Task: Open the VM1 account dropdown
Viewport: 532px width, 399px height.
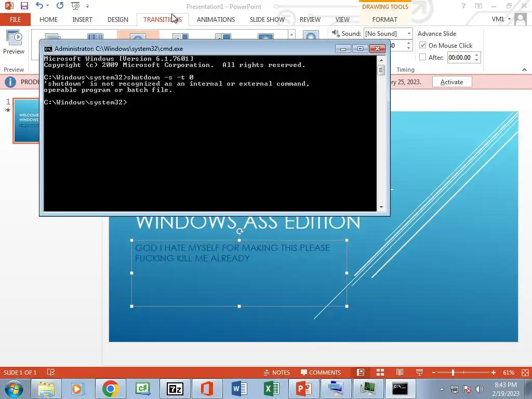Action: pyautogui.click(x=501, y=19)
